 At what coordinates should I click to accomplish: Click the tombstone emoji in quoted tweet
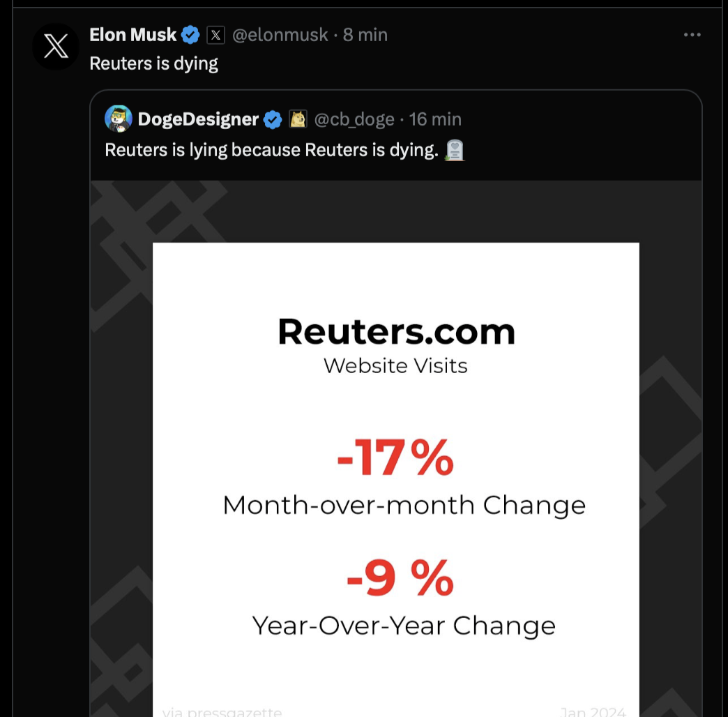pos(455,150)
